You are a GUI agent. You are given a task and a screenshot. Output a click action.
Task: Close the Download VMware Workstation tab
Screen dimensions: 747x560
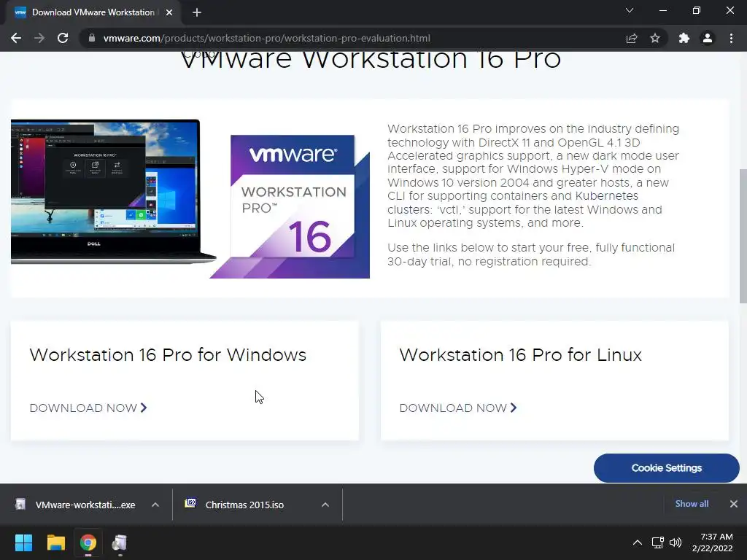pyautogui.click(x=169, y=12)
